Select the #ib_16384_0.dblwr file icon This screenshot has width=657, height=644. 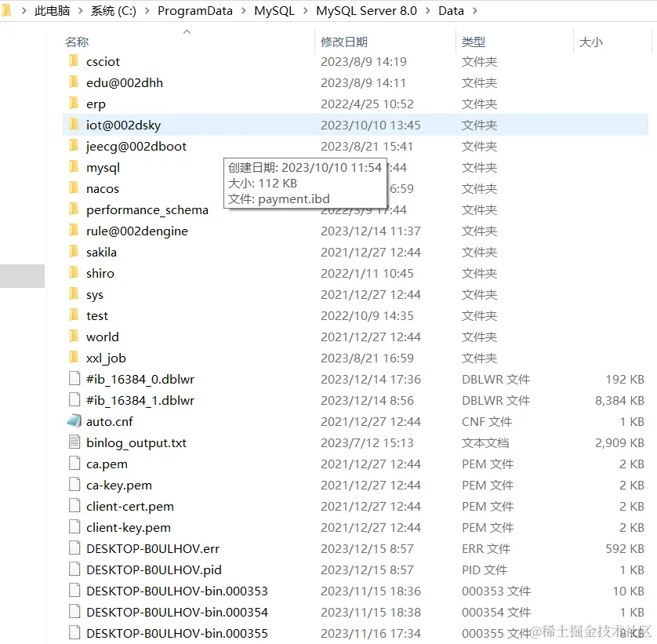(x=74, y=379)
